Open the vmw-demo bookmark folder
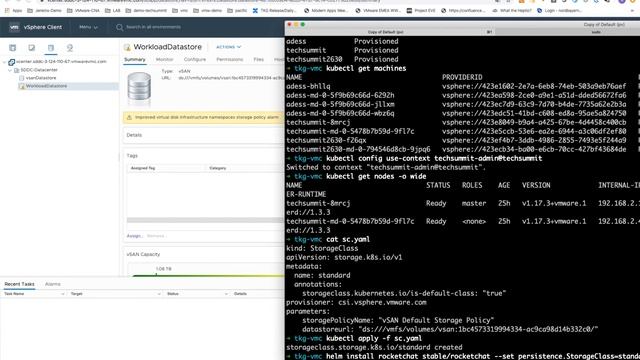 [207, 11]
